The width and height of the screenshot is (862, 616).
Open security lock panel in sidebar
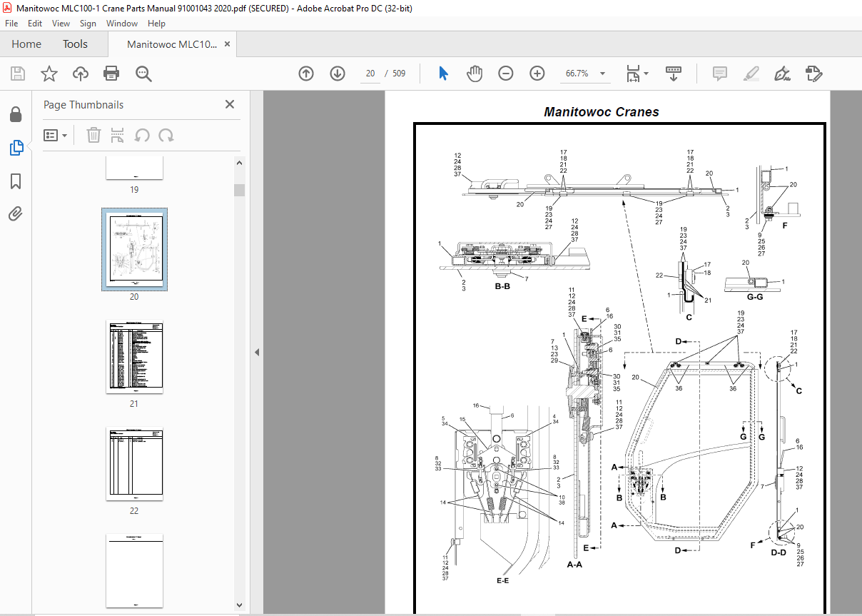tap(16, 115)
